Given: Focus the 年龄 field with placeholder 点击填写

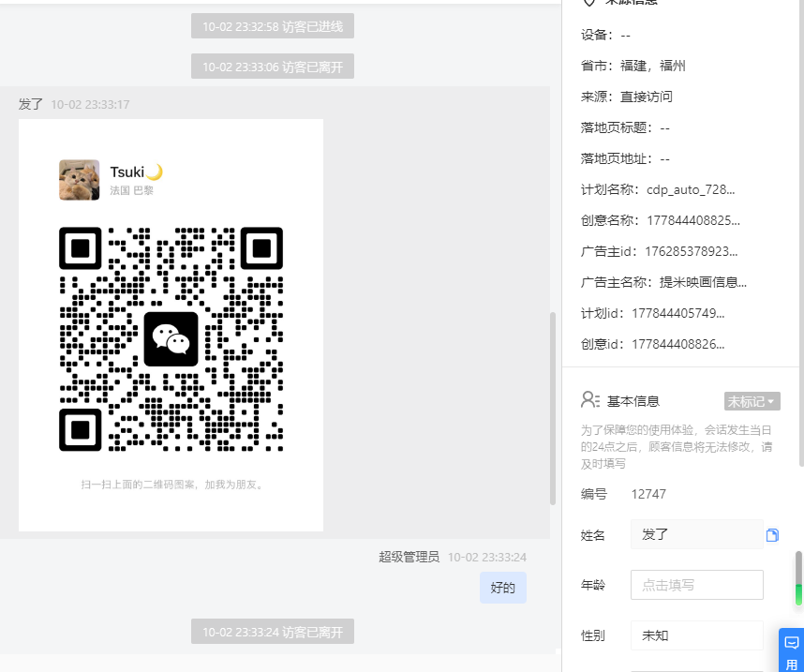Looking at the screenshot, I should 697,585.
